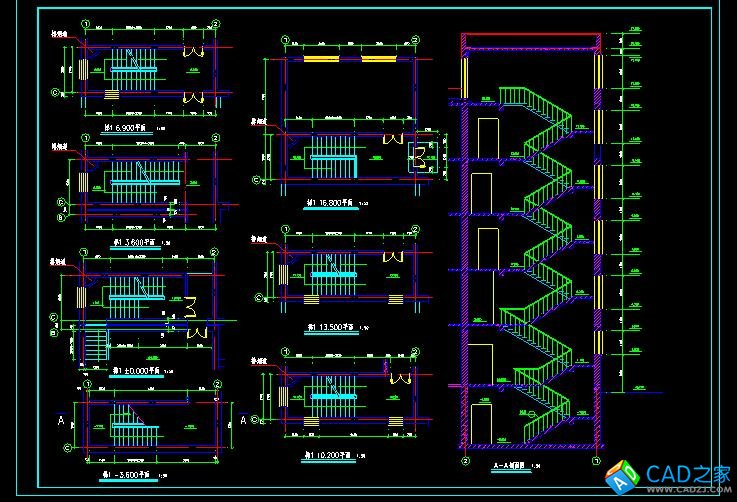Click the right section-cut marker letter A

246,421
